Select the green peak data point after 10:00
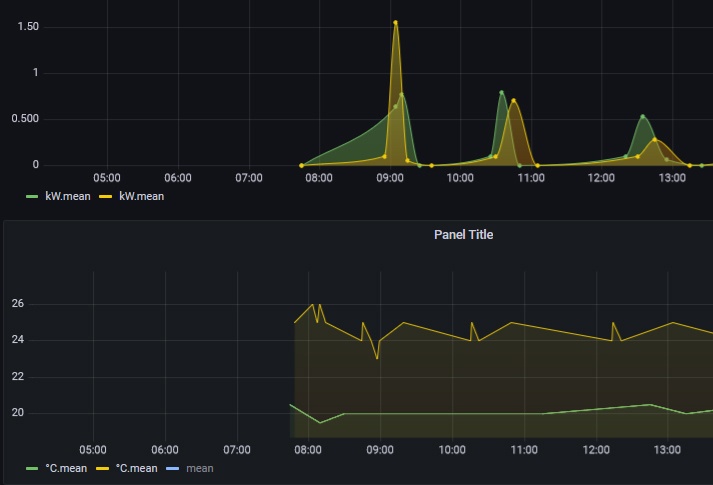 click(502, 93)
